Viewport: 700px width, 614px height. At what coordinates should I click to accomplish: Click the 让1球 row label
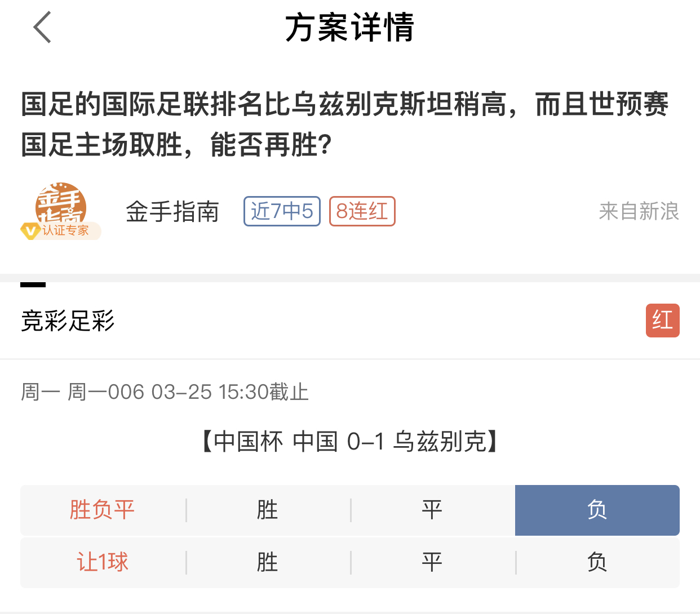click(103, 562)
